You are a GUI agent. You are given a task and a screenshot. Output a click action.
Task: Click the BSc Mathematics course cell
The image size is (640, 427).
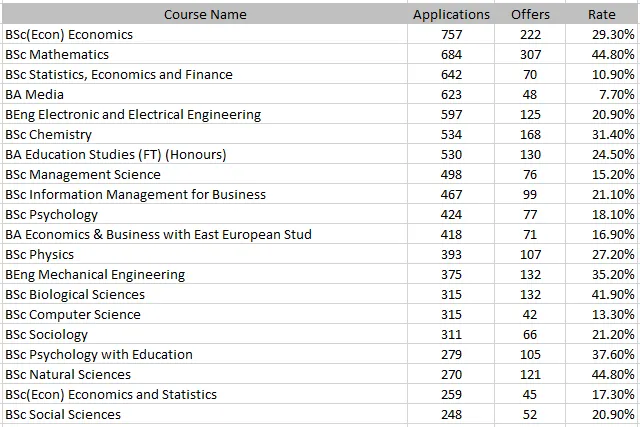[57, 54]
